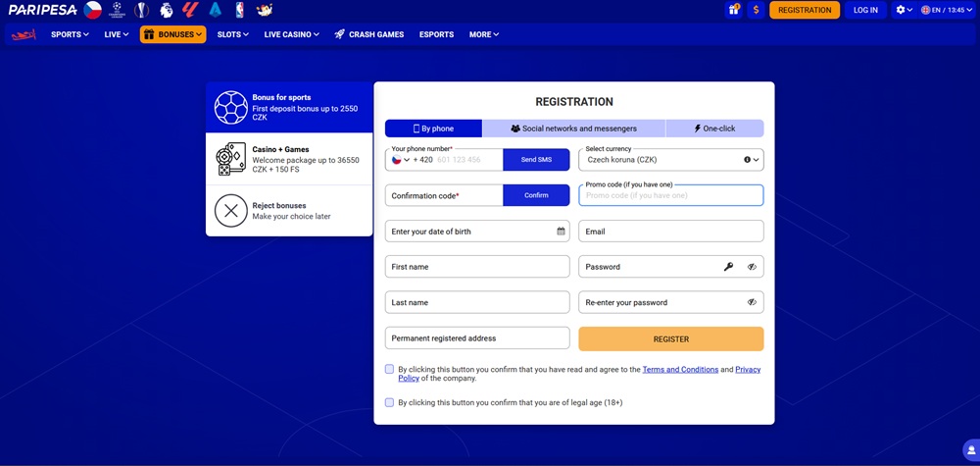This screenshot has height=466, width=980.
Task: Open the EN language and time dropdown
Action: [947, 10]
